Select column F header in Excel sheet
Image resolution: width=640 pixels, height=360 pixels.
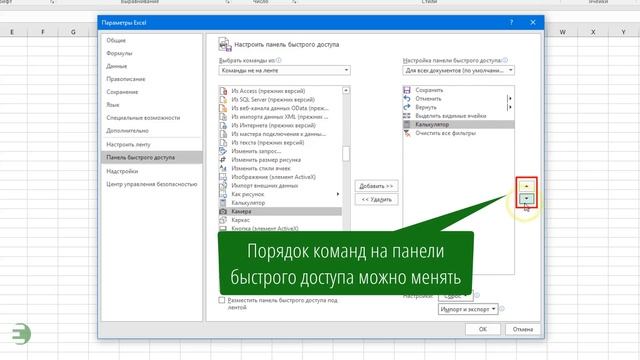pyautogui.click(x=42, y=32)
